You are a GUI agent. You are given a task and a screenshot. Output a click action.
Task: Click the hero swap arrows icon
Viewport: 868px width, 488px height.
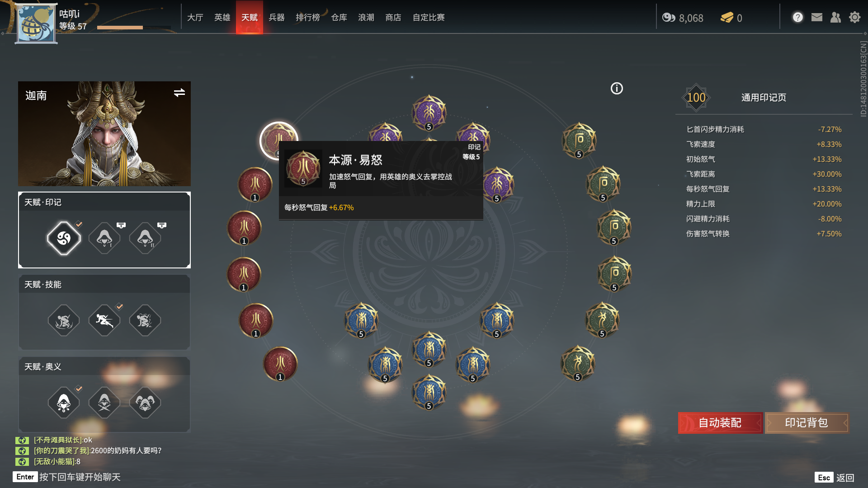(x=179, y=93)
